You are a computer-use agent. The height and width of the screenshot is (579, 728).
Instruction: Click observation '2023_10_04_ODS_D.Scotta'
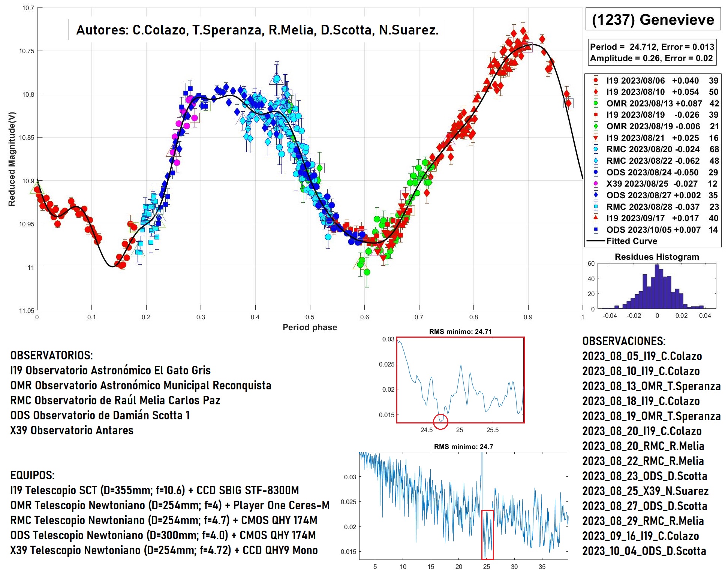click(644, 551)
